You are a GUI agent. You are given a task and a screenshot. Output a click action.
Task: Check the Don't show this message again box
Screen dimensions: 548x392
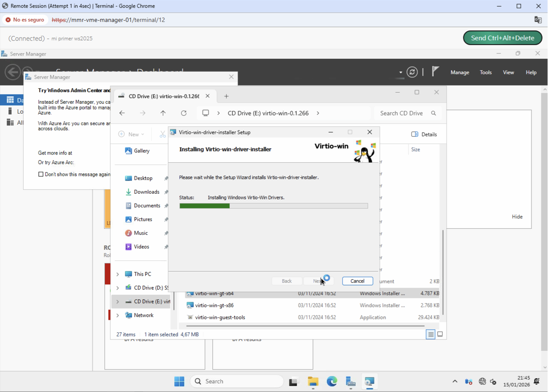(x=41, y=174)
